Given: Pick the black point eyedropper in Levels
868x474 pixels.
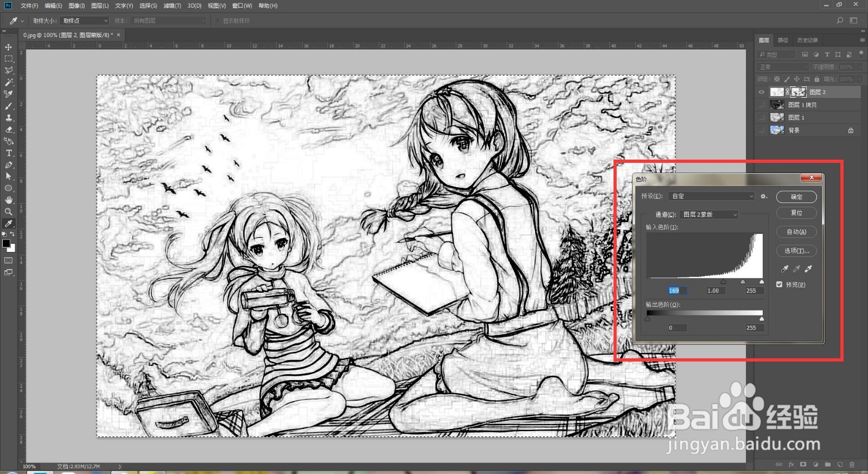Looking at the screenshot, I should [x=784, y=269].
